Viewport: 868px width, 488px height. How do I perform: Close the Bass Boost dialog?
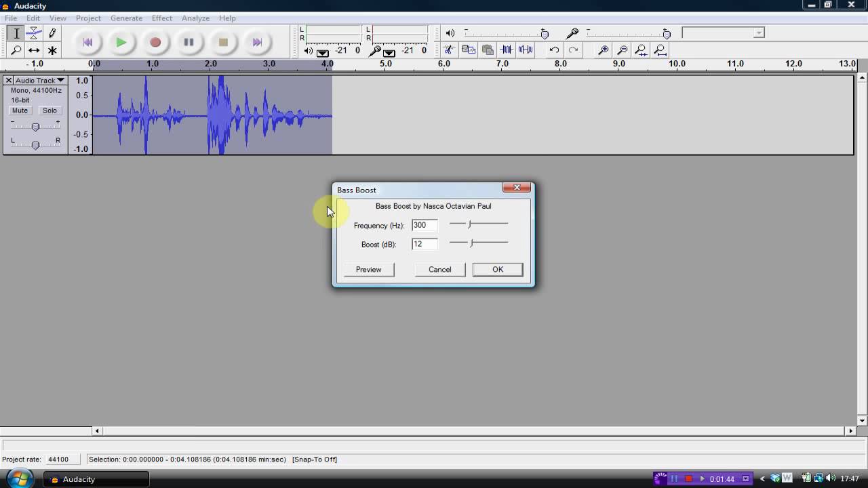point(517,188)
